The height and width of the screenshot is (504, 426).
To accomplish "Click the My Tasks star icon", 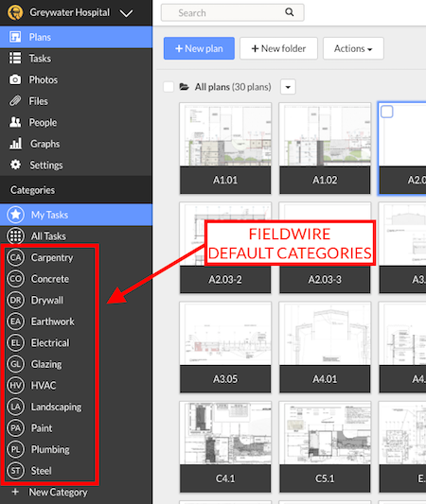I will coord(15,215).
